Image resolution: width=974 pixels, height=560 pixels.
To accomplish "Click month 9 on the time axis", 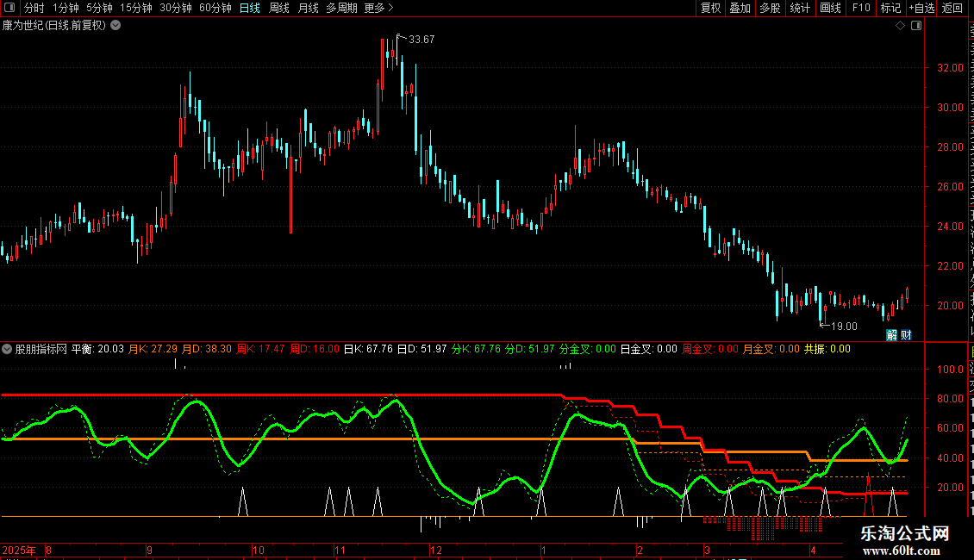I will tap(150, 550).
